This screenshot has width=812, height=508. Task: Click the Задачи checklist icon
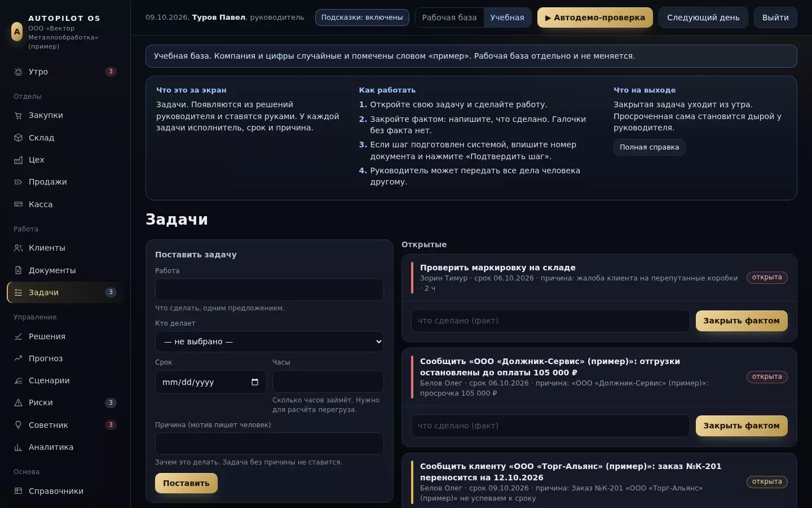point(18,292)
